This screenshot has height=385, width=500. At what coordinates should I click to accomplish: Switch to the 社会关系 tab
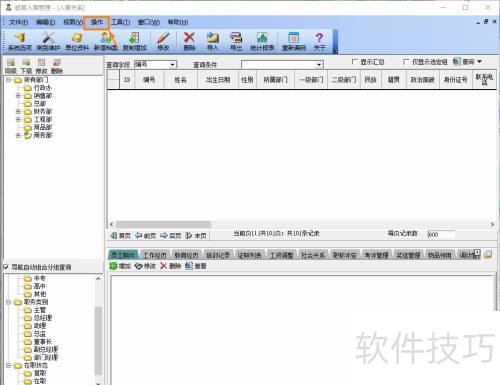(x=313, y=255)
